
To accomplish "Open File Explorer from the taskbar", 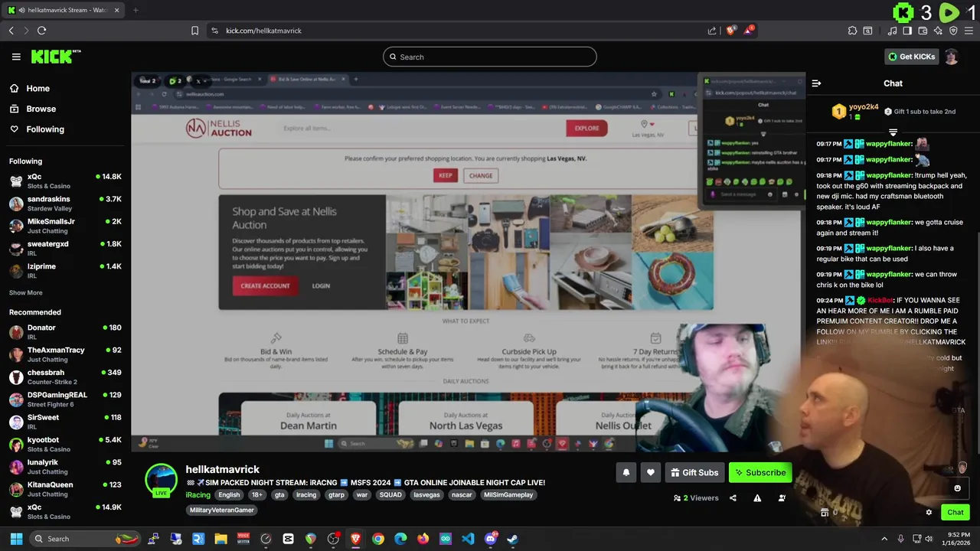I will (x=220, y=539).
